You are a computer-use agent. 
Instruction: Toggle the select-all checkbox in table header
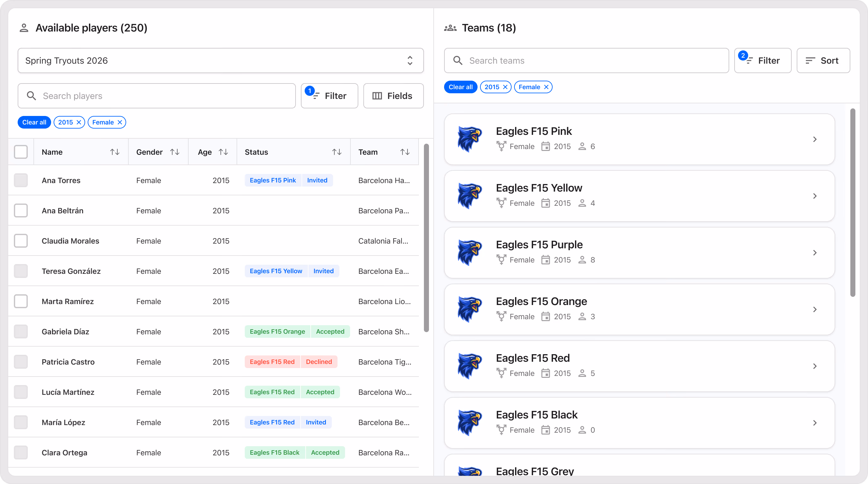21,152
